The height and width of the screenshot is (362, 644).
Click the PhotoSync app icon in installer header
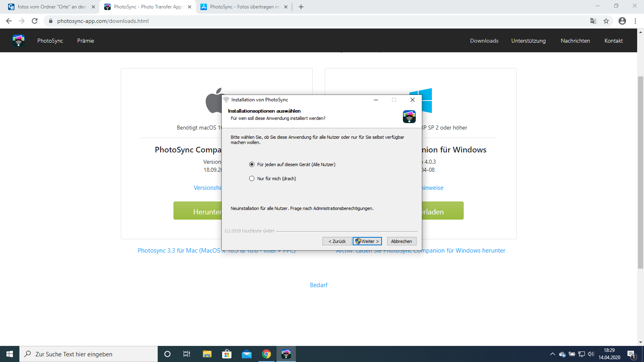click(409, 117)
